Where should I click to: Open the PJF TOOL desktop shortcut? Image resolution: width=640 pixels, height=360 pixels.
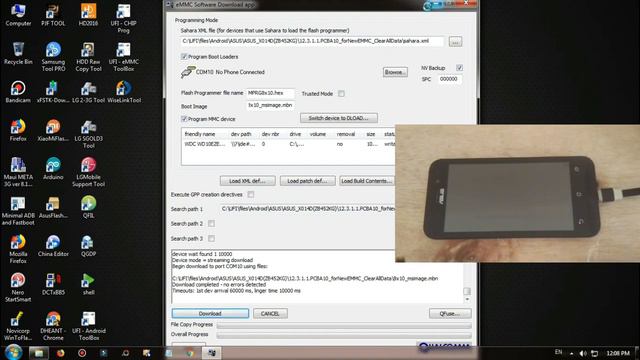[x=53, y=15]
